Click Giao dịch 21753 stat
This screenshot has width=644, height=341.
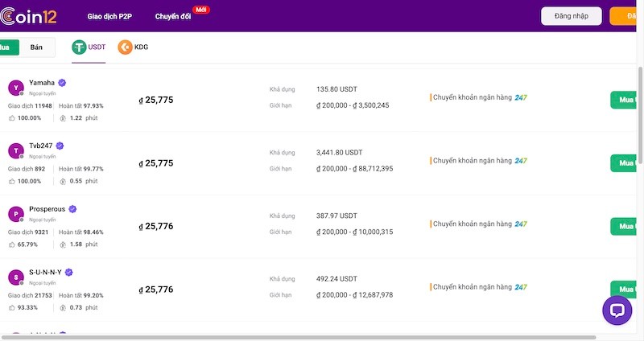(30, 295)
